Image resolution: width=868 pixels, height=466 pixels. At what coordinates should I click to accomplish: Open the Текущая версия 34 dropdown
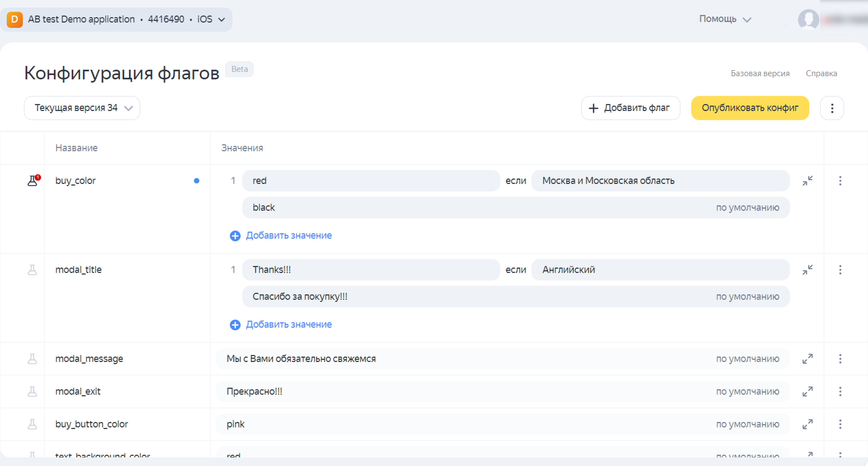(x=82, y=108)
